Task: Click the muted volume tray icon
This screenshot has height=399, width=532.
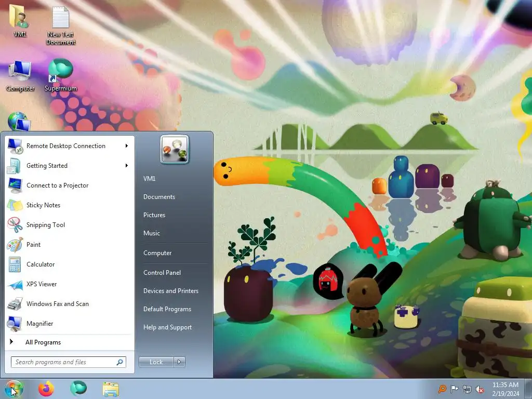Action: [x=480, y=389]
